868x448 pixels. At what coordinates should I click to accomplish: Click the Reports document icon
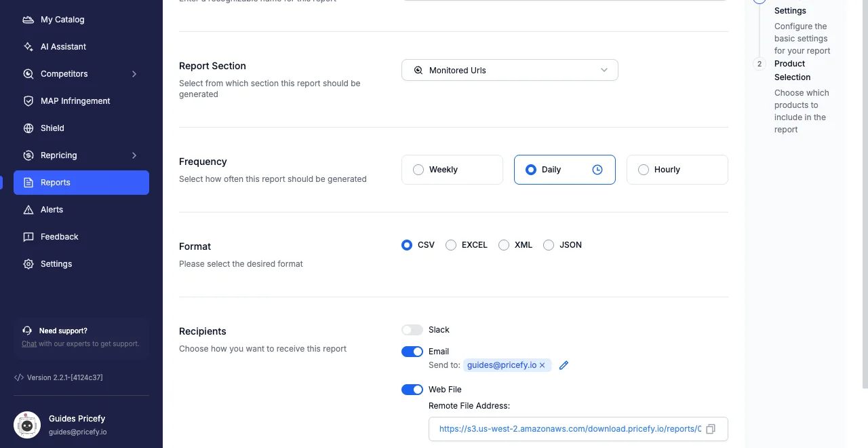(28, 183)
